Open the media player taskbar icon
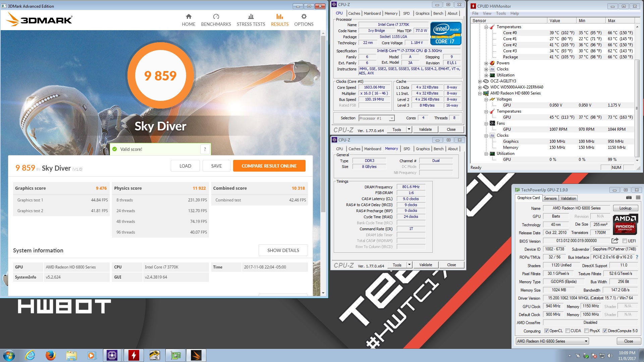644x362 pixels. 92,355
